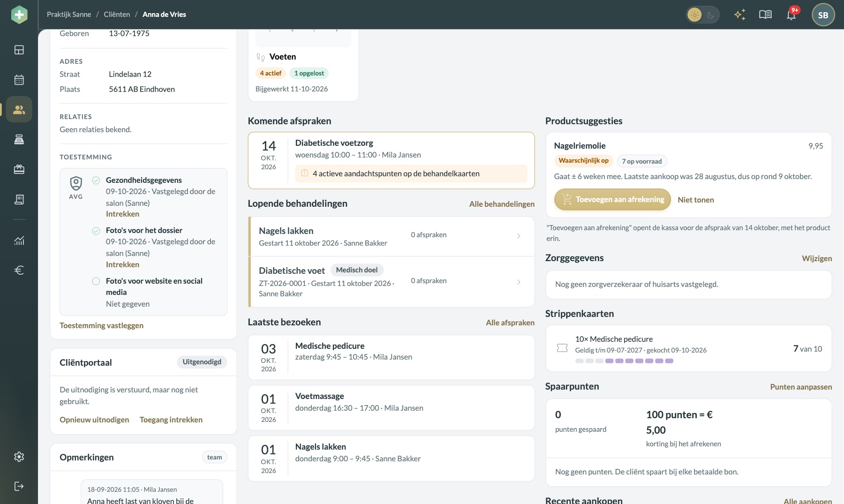Screen dimensions: 844x504
Task: Open the dashboard layout icon in sidebar
Action: [19, 50]
